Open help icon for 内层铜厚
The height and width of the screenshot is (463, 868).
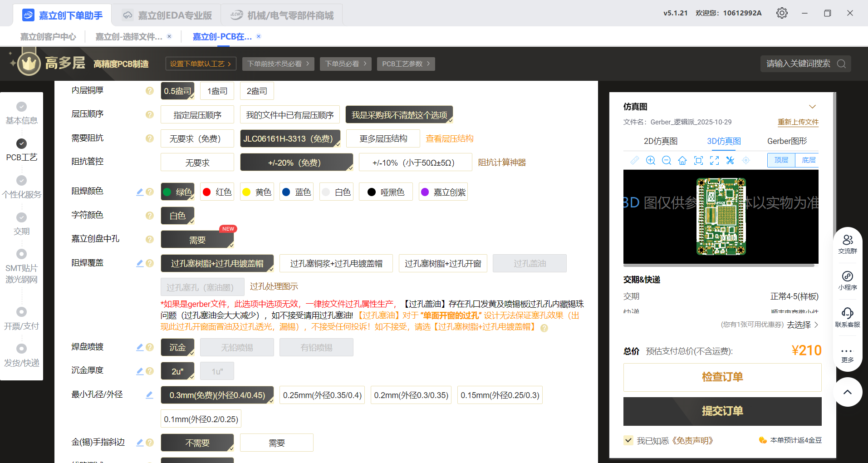pos(150,91)
